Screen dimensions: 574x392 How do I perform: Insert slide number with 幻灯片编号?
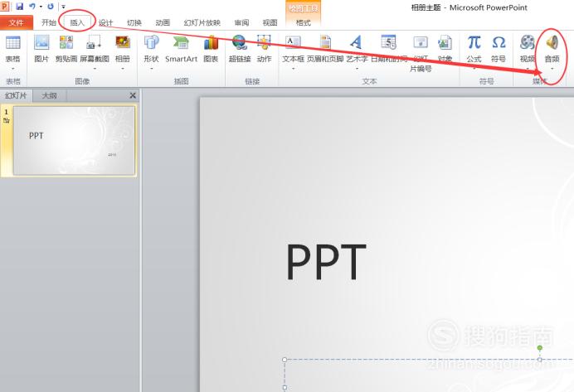(x=421, y=43)
